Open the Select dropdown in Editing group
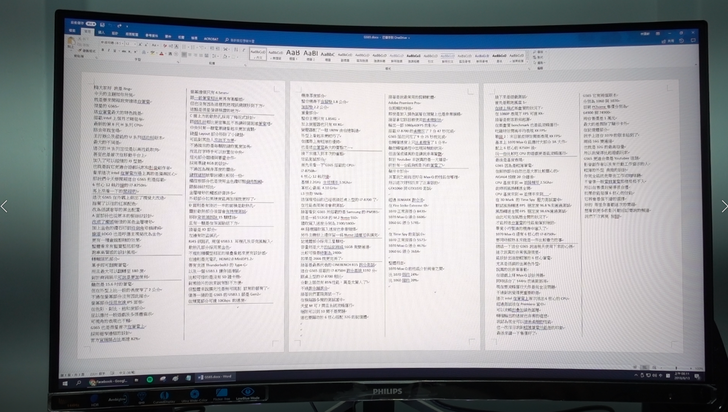This screenshot has width=728, height=412. coord(540,63)
